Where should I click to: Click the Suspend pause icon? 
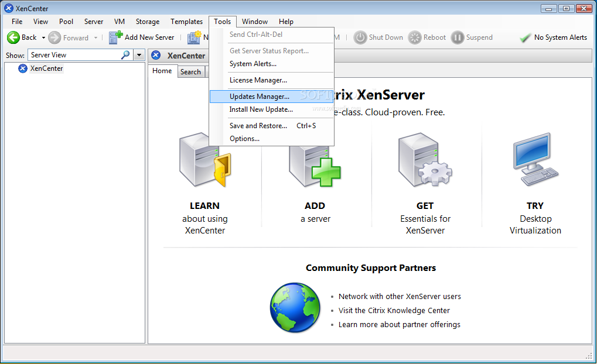pyautogui.click(x=457, y=37)
